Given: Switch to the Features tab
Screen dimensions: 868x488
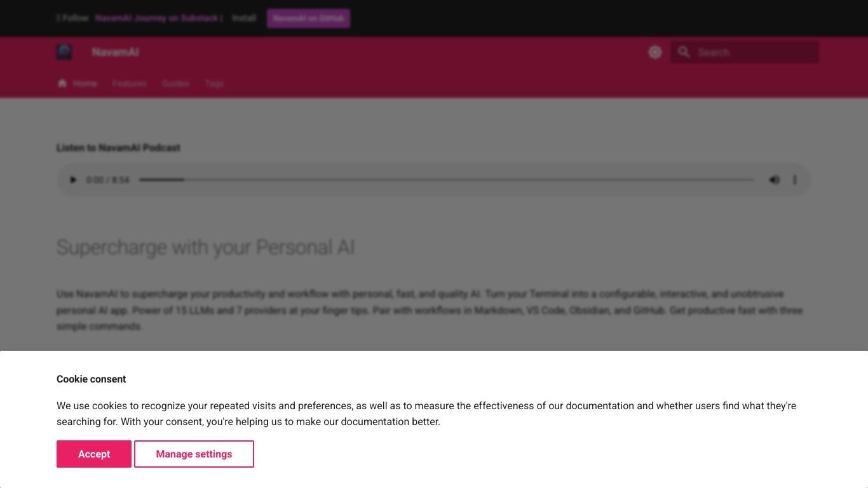Looking at the screenshot, I should 130,83.
